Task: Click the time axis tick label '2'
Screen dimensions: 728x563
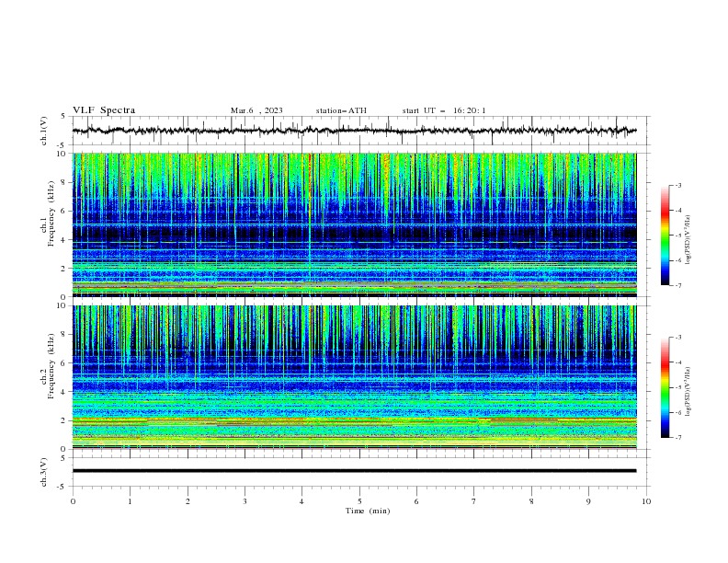Action: 188,501
